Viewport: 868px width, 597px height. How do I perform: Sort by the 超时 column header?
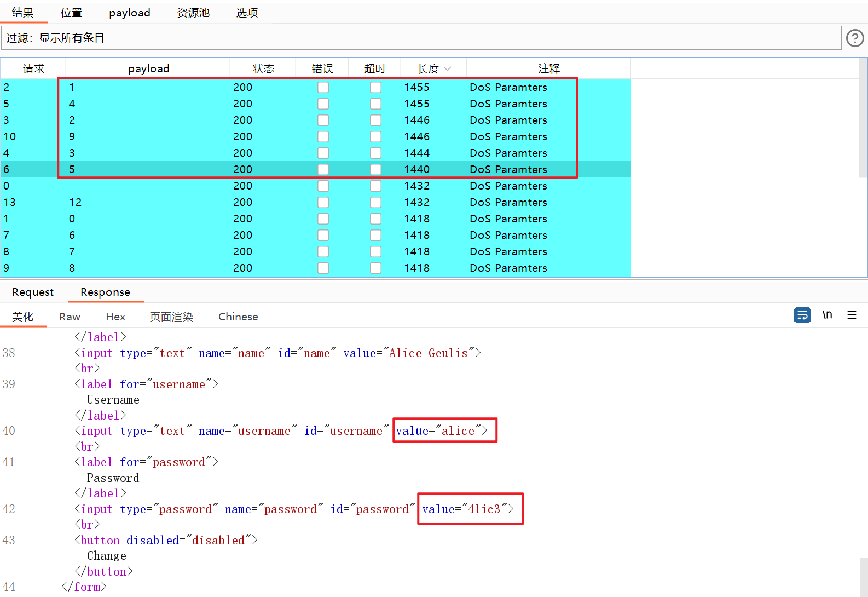(x=375, y=68)
